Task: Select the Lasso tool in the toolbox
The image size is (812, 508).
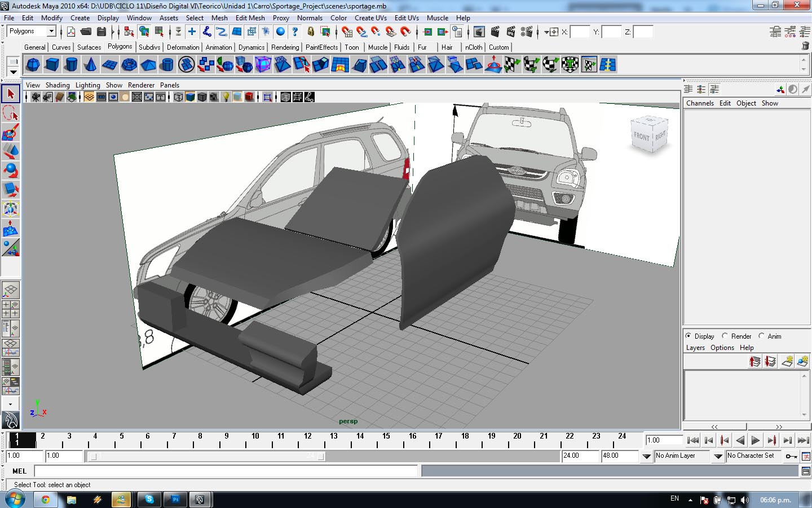Action: (11, 113)
